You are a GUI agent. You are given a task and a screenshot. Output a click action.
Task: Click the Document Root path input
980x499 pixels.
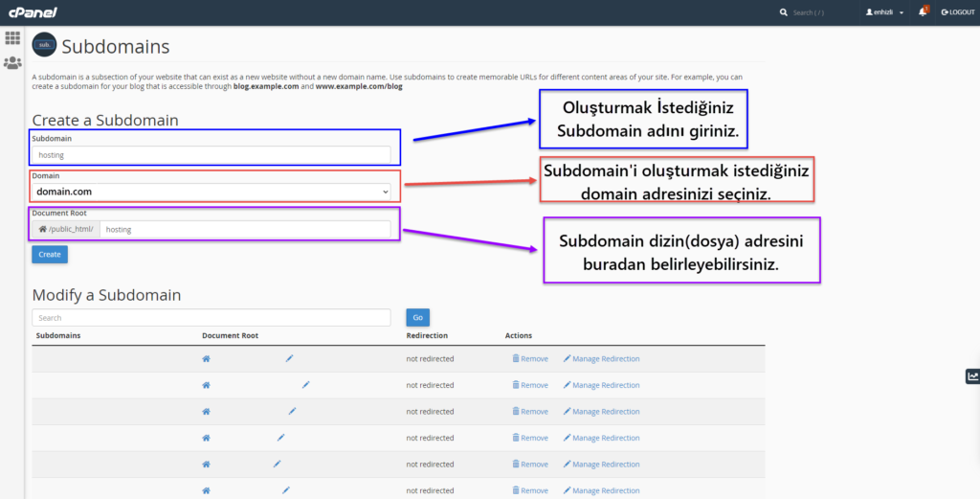[x=245, y=230]
